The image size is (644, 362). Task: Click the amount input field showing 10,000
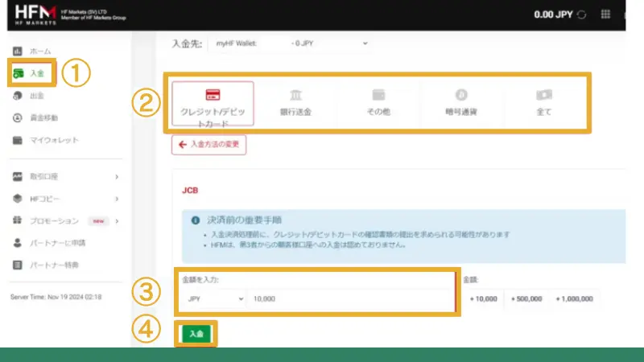[x=350, y=298]
